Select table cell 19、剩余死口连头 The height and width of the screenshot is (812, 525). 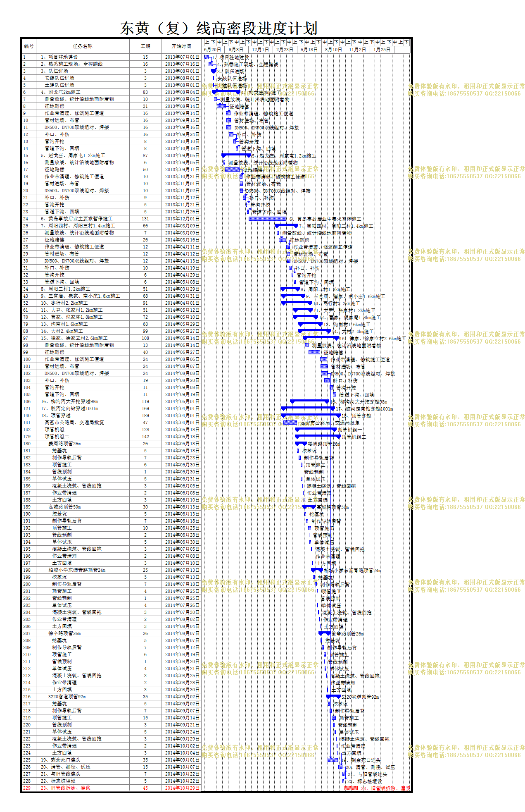[x=83, y=760]
